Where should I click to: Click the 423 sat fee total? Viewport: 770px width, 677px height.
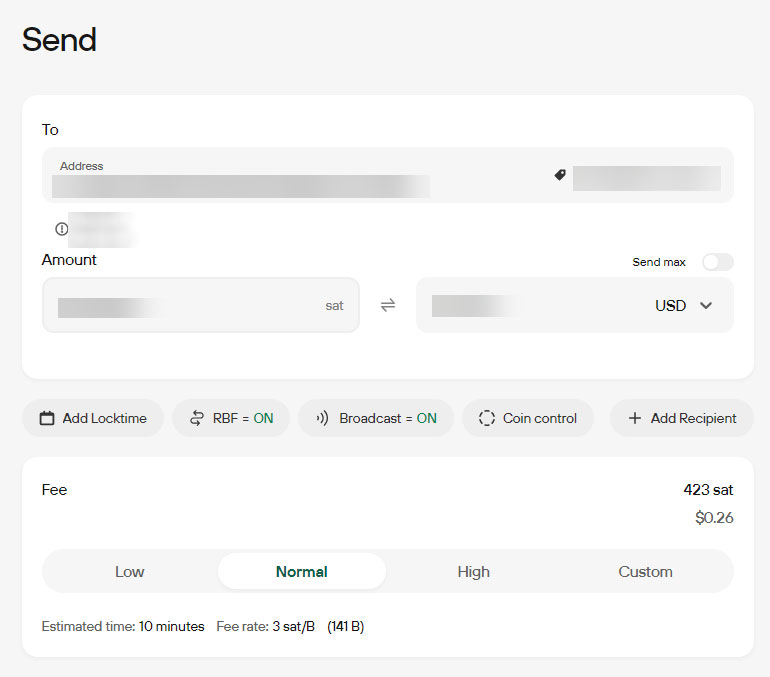click(708, 490)
